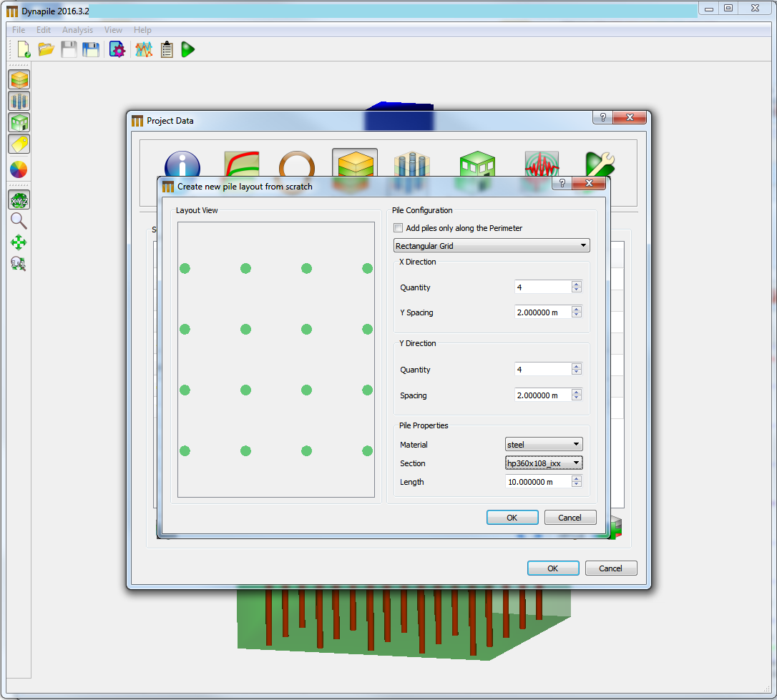Confirm pile layout with OK button
Screen dimensions: 777x700
pyautogui.click(x=512, y=518)
